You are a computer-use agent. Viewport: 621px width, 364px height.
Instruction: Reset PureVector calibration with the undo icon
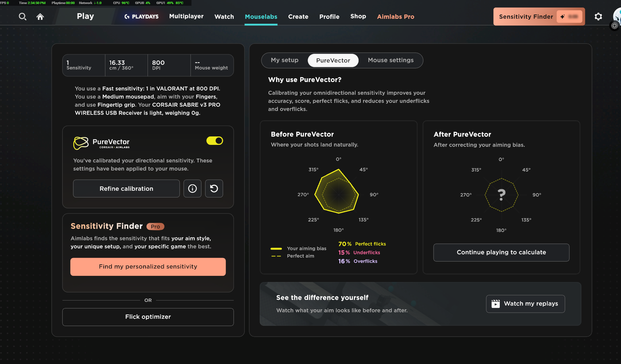click(214, 188)
